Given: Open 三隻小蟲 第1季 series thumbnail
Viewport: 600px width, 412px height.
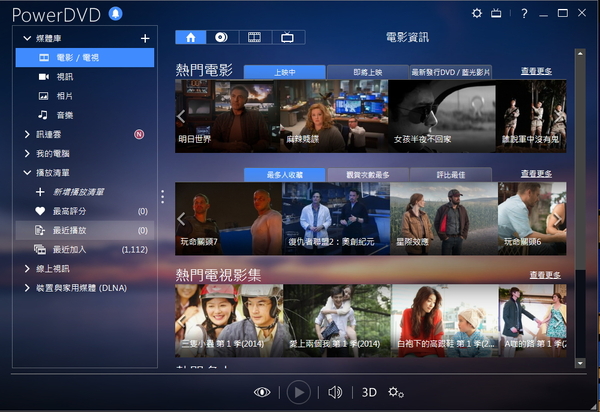Looking at the screenshot, I should [x=229, y=321].
